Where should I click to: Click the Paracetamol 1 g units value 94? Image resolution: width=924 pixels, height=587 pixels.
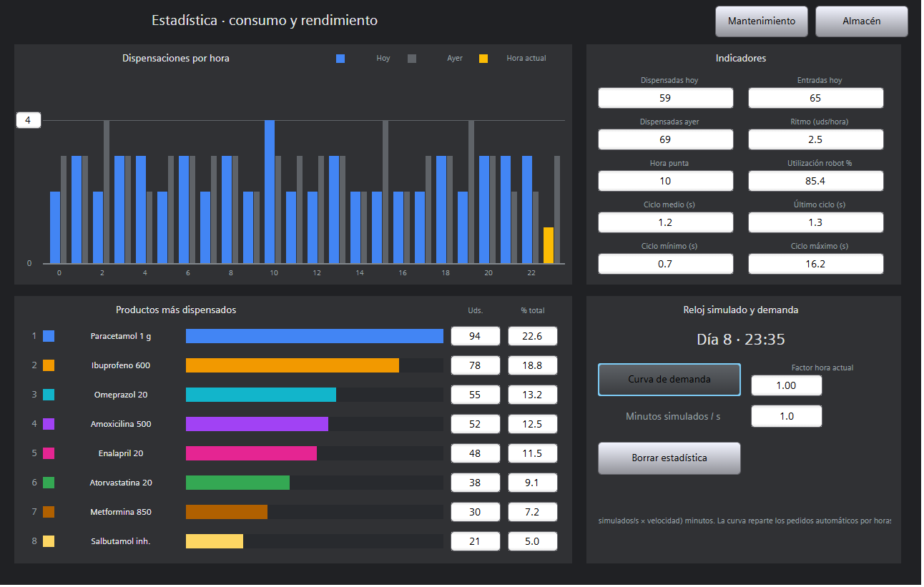pos(476,336)
